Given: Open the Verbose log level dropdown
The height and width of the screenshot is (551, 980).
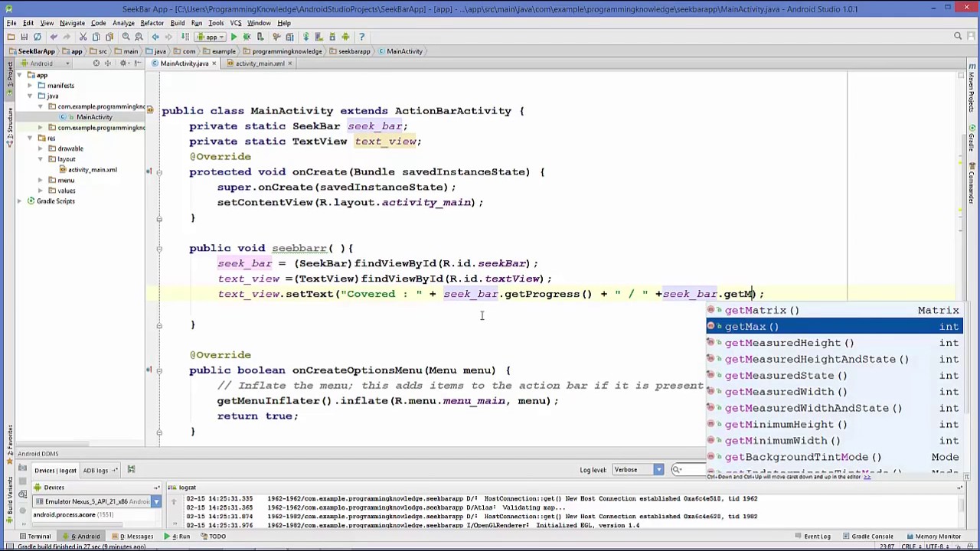Looking at the screenshot, I should click(x=637, y=470).
